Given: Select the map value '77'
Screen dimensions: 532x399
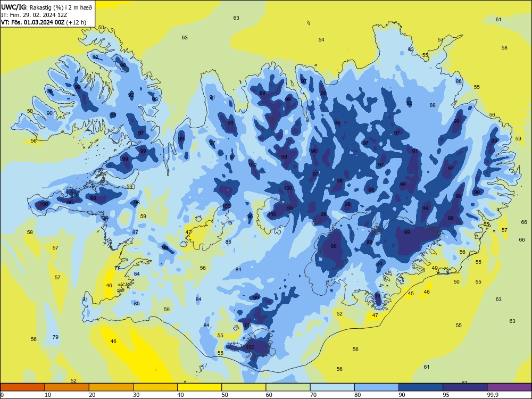Looking at the screenshot, I should (117, 268).
